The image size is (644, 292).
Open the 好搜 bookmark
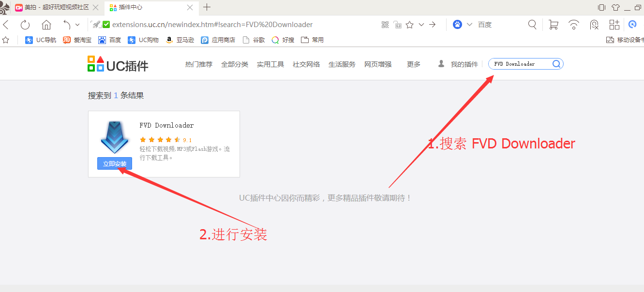click(x=283, y=40)
